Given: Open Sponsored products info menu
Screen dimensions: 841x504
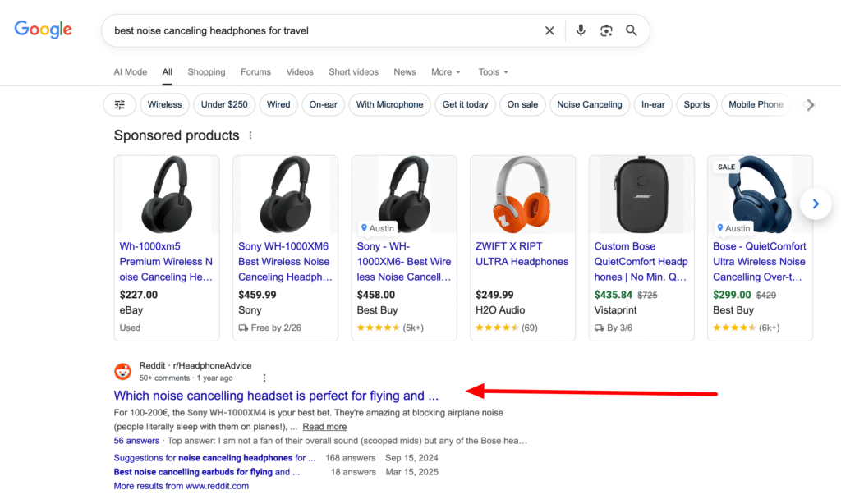Looking at the screenshot, I should coord(250,135).
